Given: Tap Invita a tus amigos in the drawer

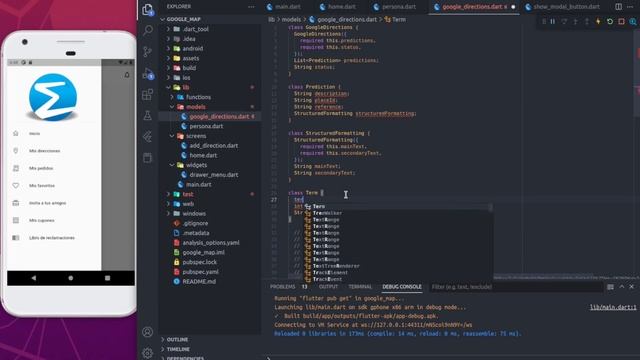Looking at the screenshot, I should (47, 203).
